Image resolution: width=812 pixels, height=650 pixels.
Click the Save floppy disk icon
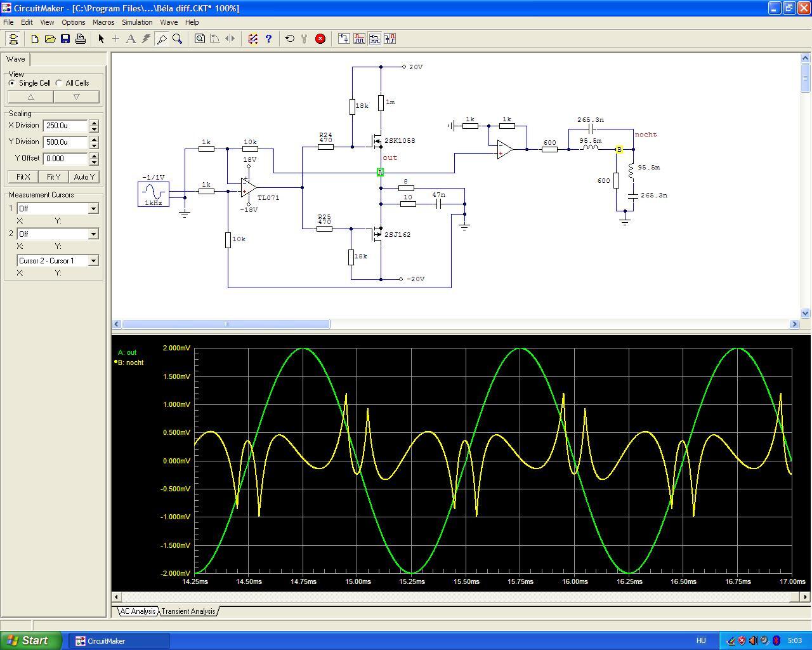(65, 39)
